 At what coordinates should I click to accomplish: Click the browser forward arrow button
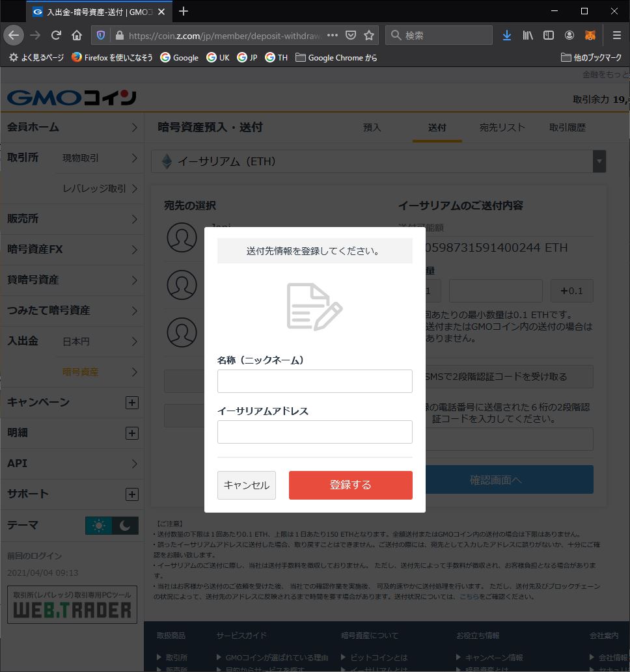(35, 35)
